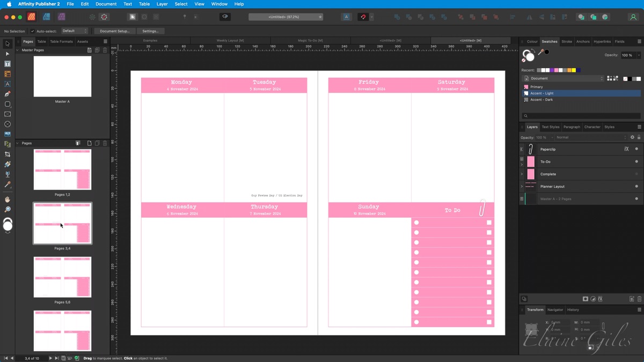Viewport: 644px width, 362px height.
Task: Toggle the Auto-select checkbox
Action: point(32,31)
